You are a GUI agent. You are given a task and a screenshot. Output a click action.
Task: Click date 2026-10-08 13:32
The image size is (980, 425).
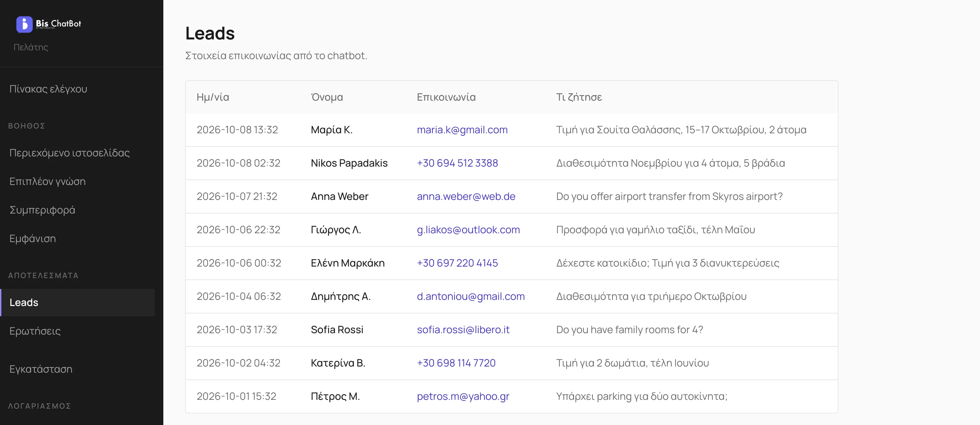tap(238, 130)
